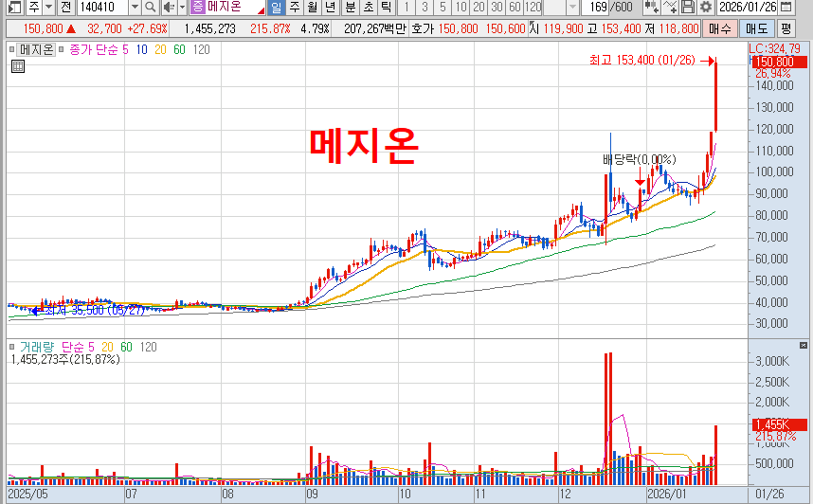
Task: Select the 일 daily chart period
Action: coord(277,8)
